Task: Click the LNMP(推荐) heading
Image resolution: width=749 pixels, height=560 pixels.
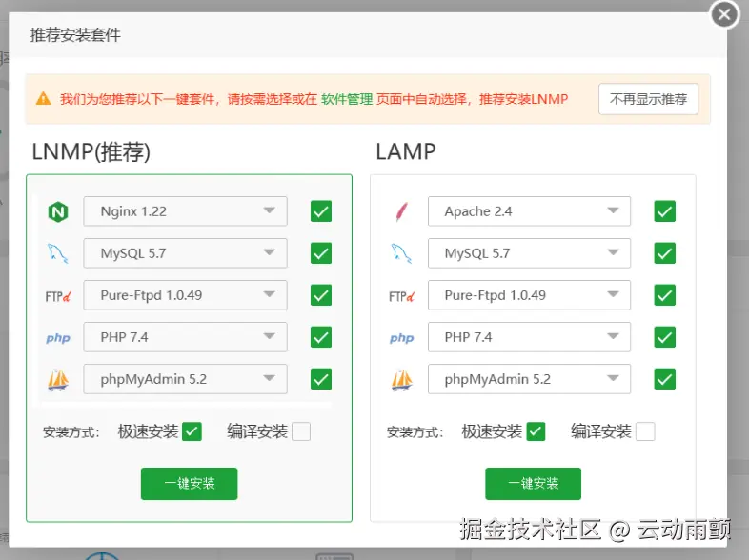Action: 91,152
